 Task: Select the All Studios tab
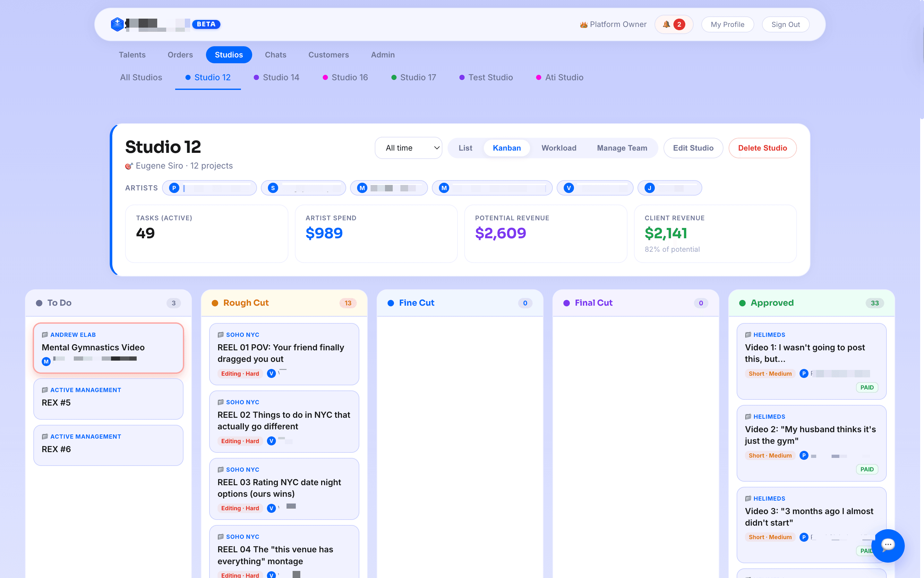click(141, 77)
